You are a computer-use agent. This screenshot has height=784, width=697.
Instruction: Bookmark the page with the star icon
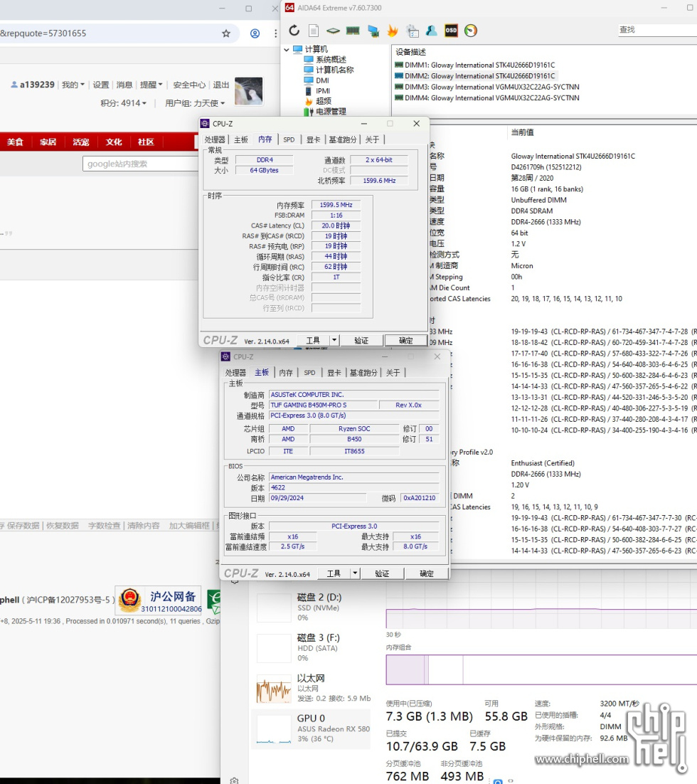226,33
